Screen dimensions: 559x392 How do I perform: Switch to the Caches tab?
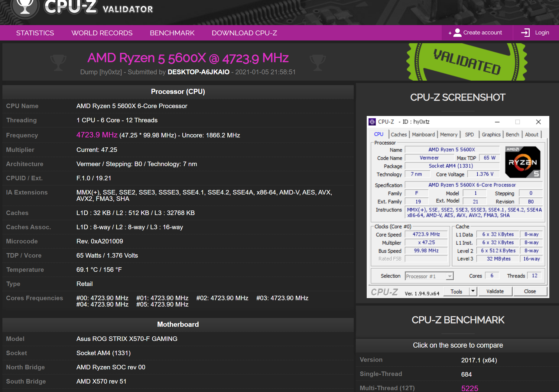tap(399, 135)
